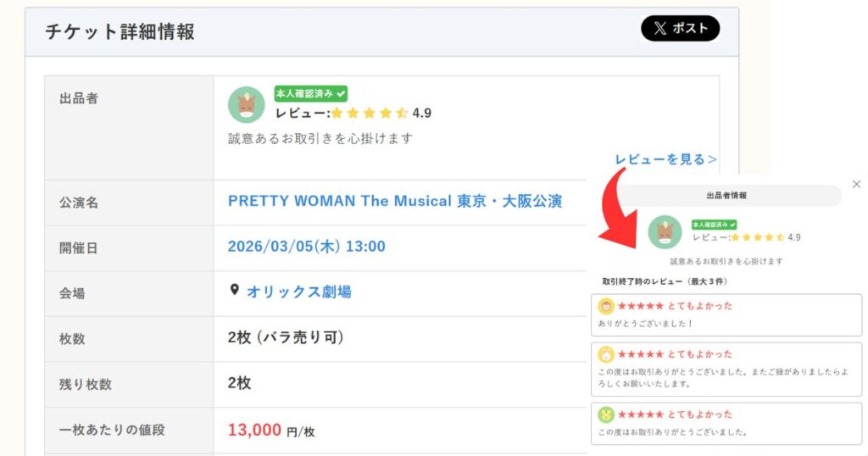Click the 2枚 value in 残り枚数 row
This screenshot has height=456, width=868.
point(239,382)
